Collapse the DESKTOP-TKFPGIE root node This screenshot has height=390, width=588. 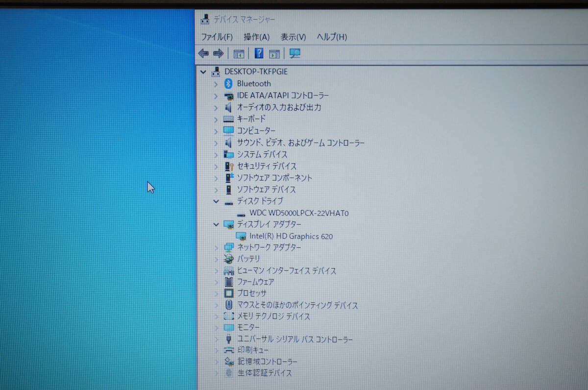tap(203, 72)
